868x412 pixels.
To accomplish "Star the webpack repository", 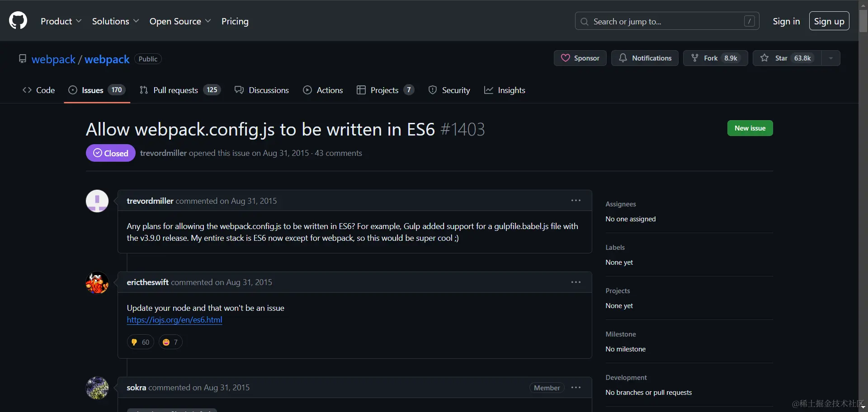I will [x=787, y=58].
